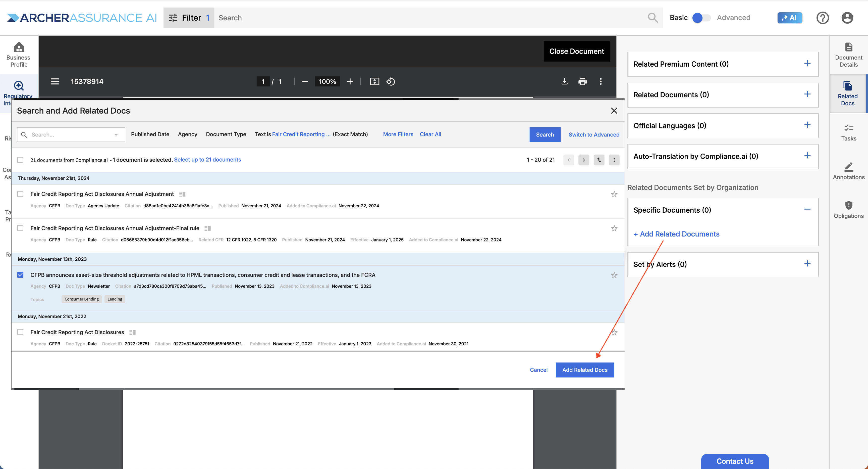Click the Contact Us button
Image resolution: width=868 pixels, height=469 pixels.
[735, 461]
